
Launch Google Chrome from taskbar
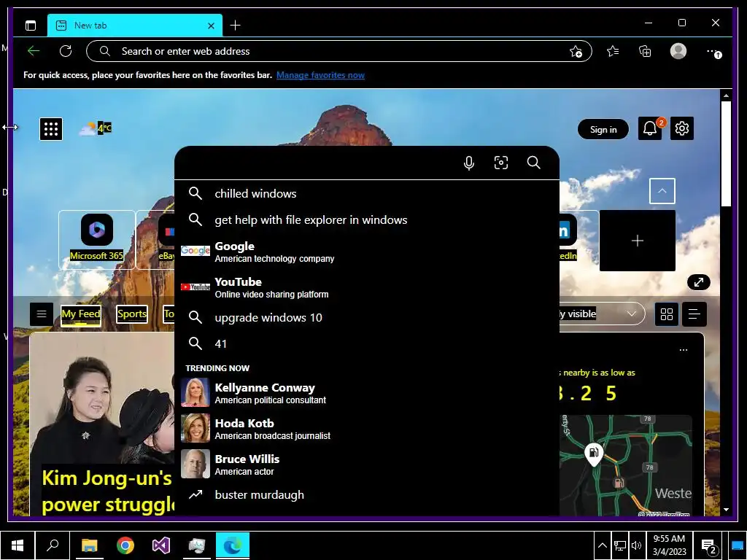pyautogui.click(x=125, y=545)
